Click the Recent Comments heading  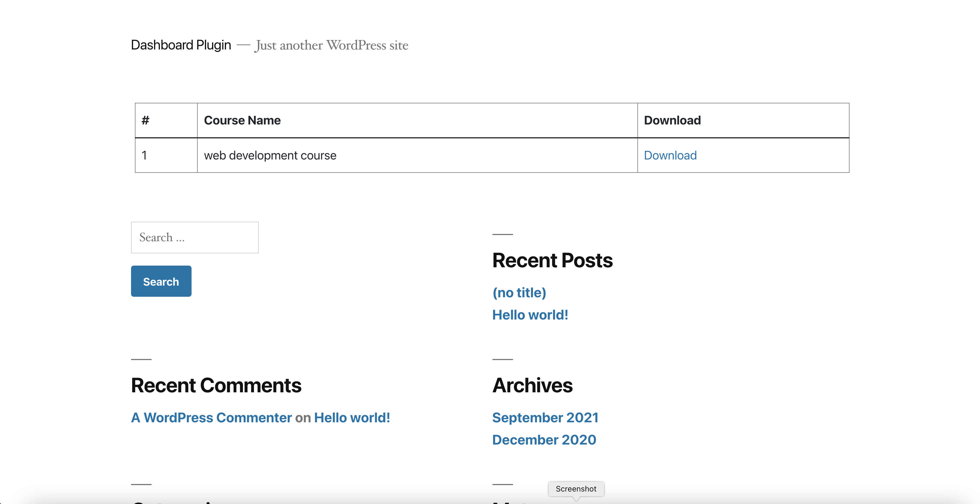[x=216, y=385]
